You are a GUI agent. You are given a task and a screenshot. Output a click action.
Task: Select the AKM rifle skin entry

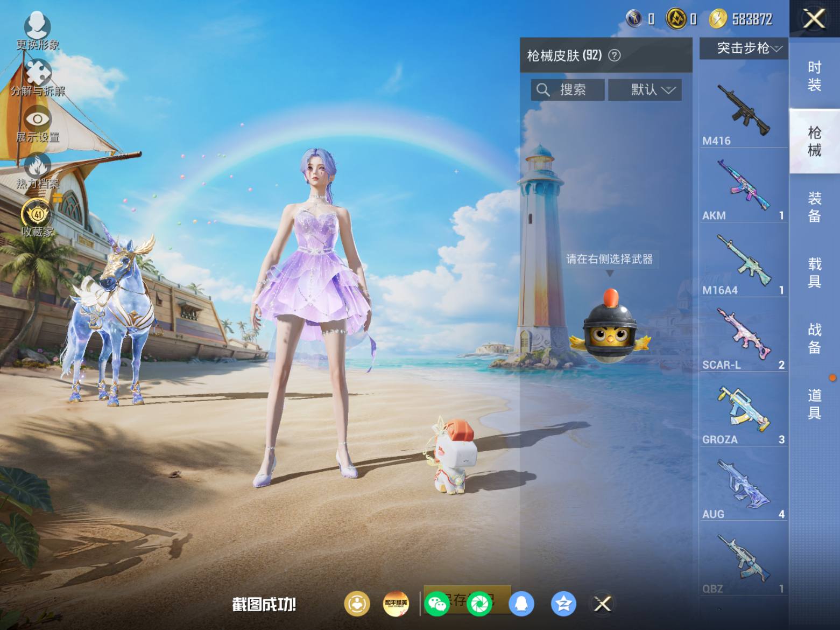(x=743, y=186)
